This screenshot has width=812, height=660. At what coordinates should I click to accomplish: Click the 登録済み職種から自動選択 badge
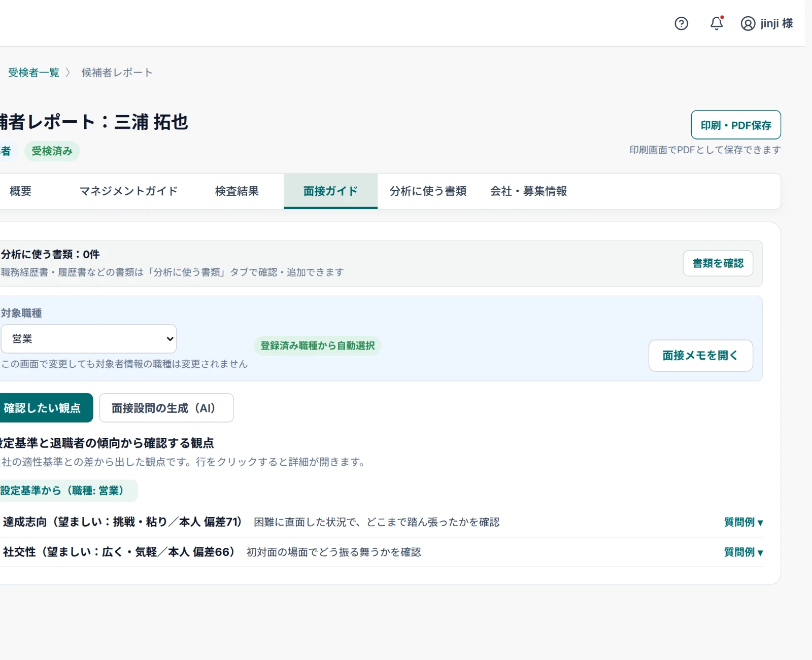318,345
